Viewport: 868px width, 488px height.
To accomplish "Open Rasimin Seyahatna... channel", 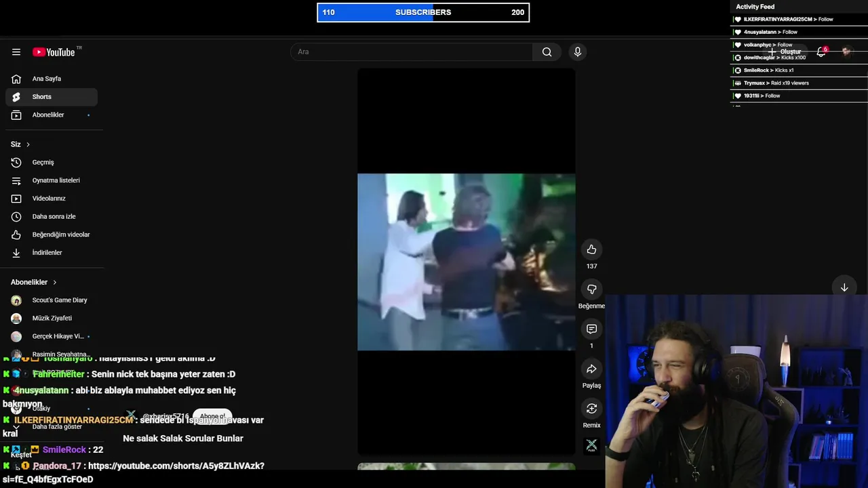I will tap(52, 354).
